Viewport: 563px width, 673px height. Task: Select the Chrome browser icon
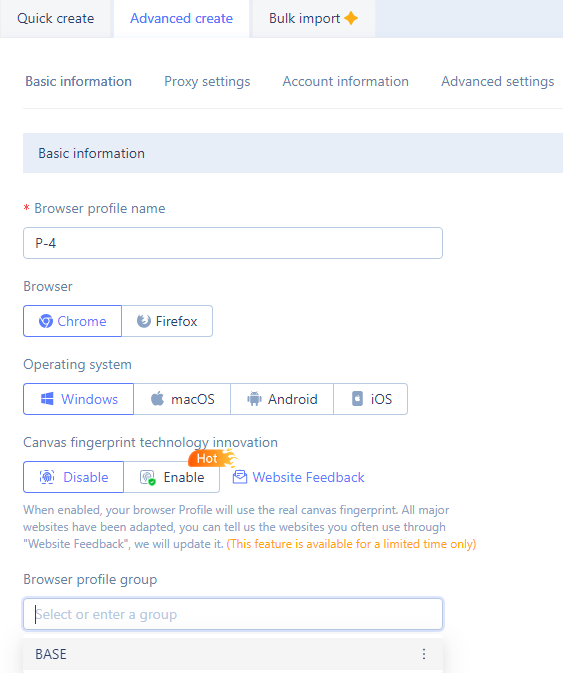tap(46, 321)
